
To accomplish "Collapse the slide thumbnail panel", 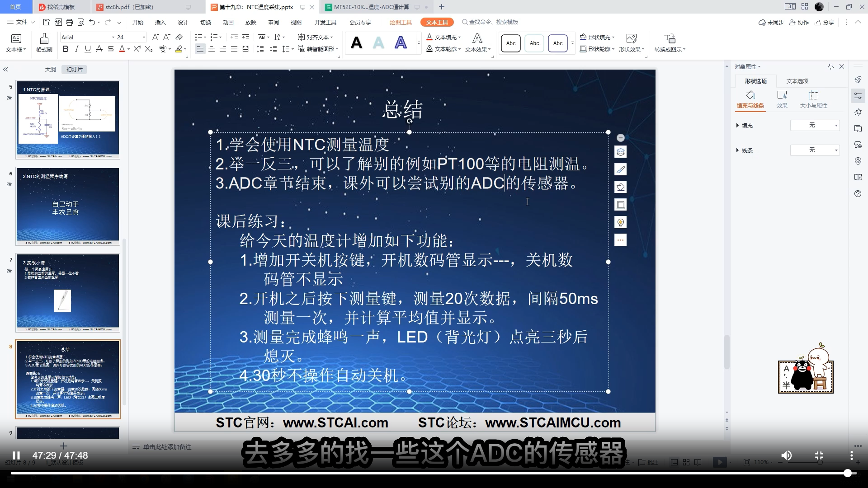I will 5,69.
